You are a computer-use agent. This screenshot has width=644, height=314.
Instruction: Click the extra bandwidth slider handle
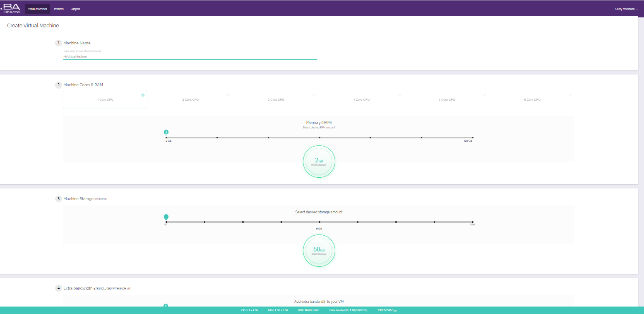(166, 306)
